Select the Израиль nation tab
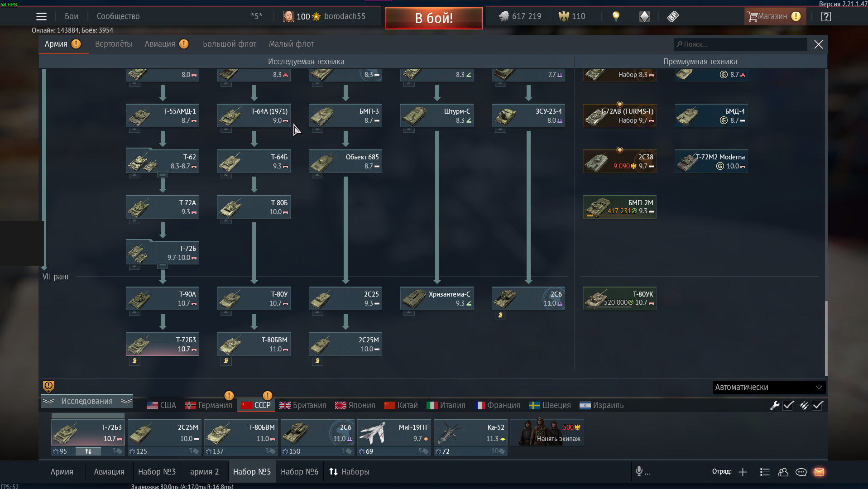This screenshot has height=489, width=868. pyautogui.click(x=602, y=405)
